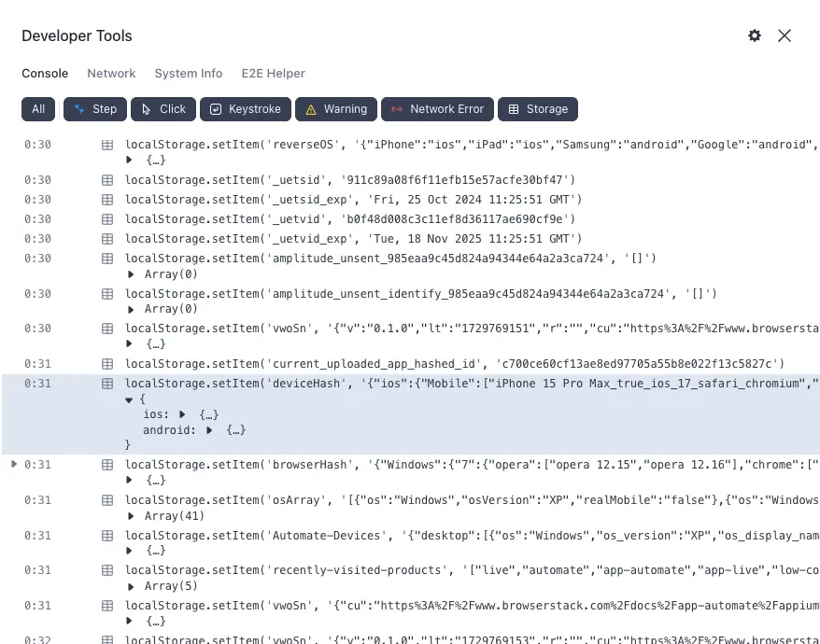
Task: Expand the android property in deviceHash
Action: click(x=209, y=430)
